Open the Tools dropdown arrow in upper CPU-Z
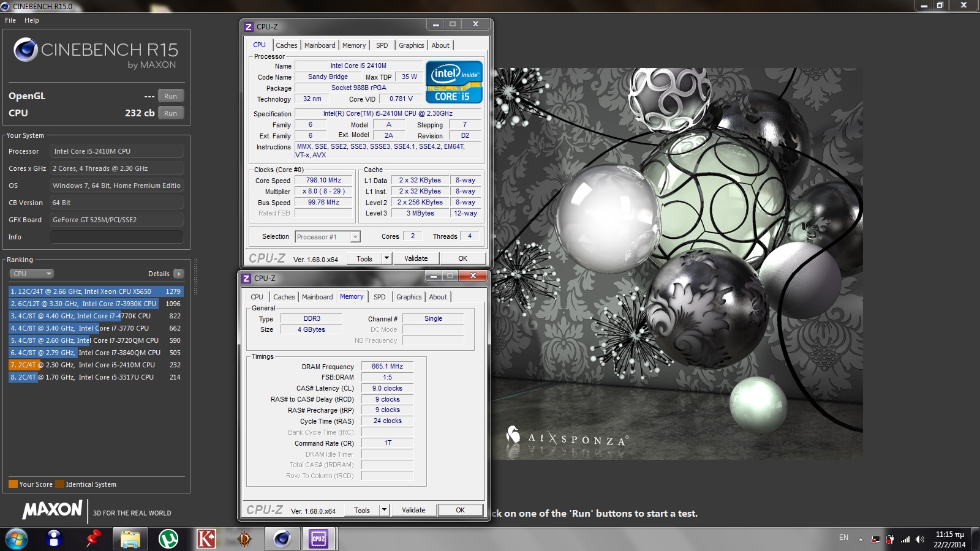980x551 pixels. [x=386, y=258]
